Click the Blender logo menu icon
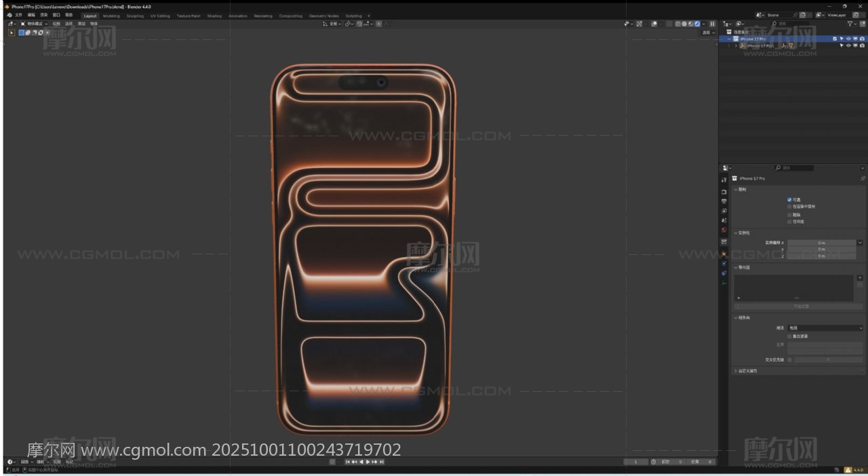This screenshot has height=476, width=868. click(9, 15)
